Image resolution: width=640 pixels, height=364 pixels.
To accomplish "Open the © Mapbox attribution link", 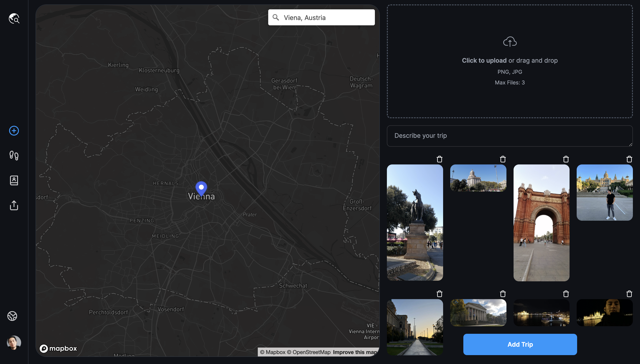I will pos(272,352).
